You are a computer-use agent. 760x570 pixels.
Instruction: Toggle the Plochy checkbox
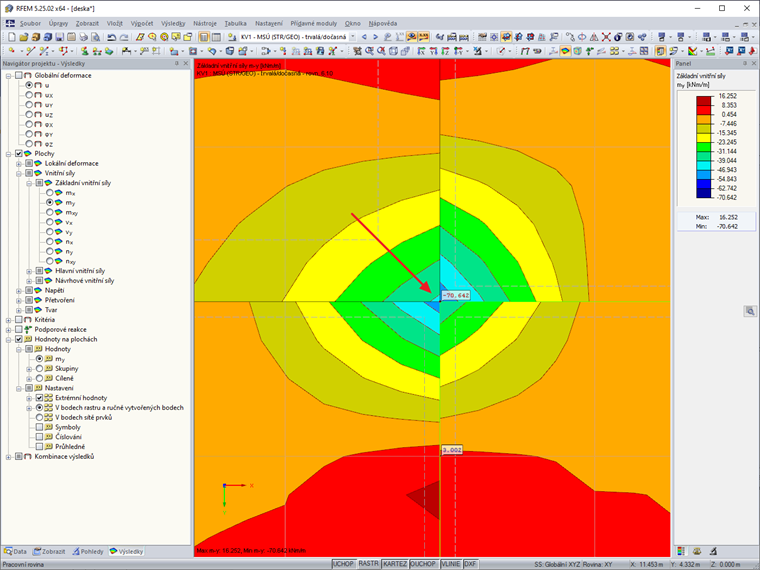pos(19,153)
